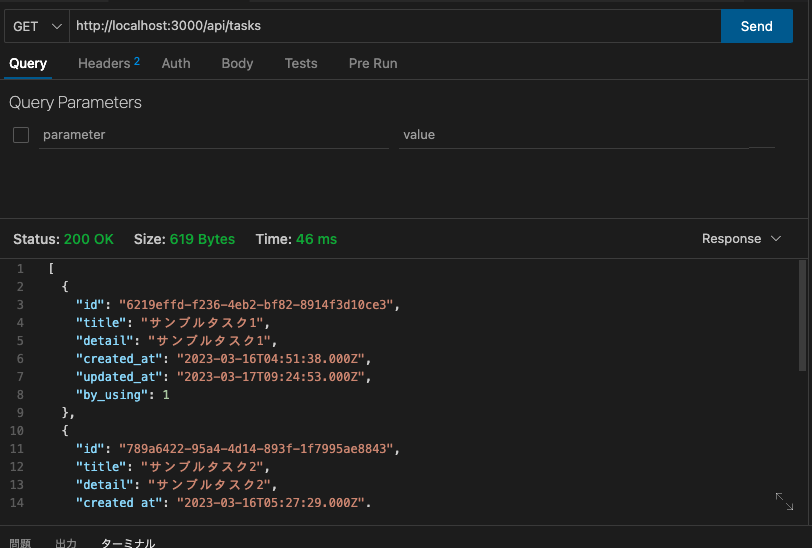Image resolution: width=812 pixels, height=548 pixels.
Task: Click the Send request button
Action: [757, 26]
